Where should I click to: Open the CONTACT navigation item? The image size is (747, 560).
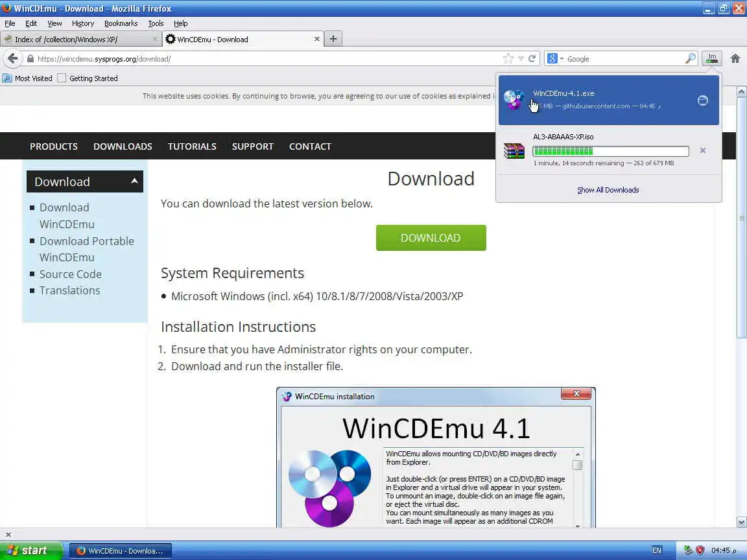click(x=310, y=146)
